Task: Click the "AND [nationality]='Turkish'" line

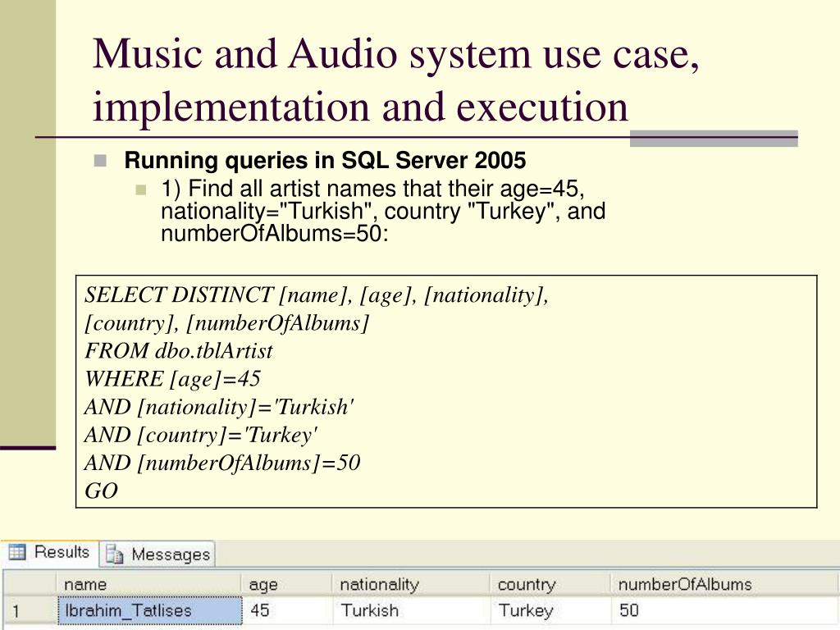Action: (x=219, y=407)
